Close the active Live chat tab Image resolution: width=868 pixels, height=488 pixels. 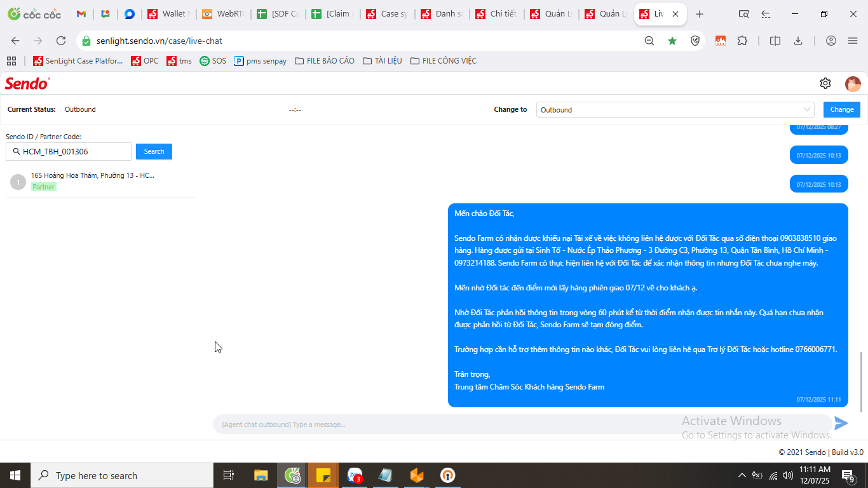click(x=675, y=14)
